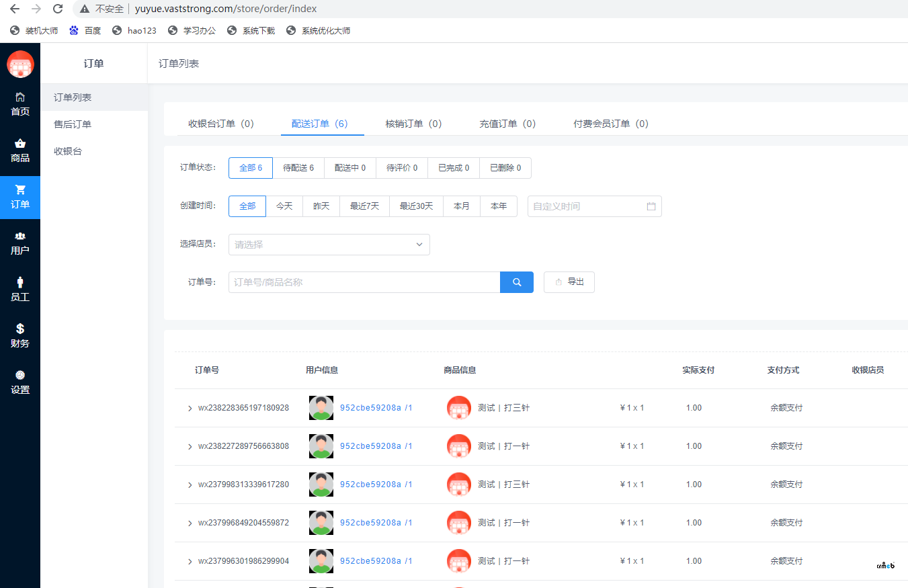Open 百度 bookmark

85,30
